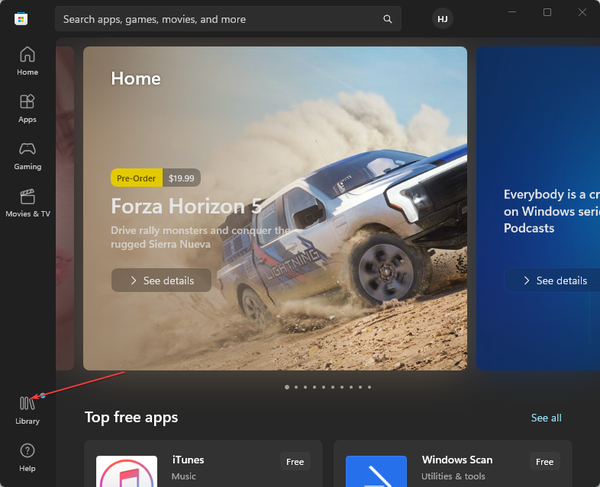Open the Apps section in sidebar
600x487 pixels.
[27, 109]
